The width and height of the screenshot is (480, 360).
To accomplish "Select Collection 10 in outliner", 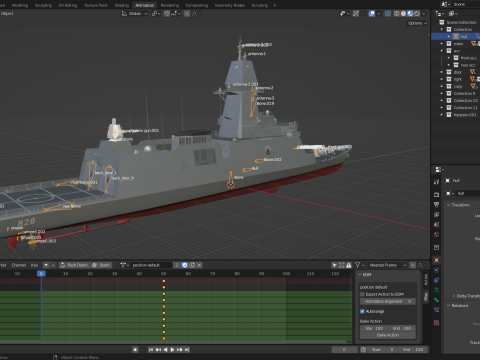I will [x=465, y=100].
